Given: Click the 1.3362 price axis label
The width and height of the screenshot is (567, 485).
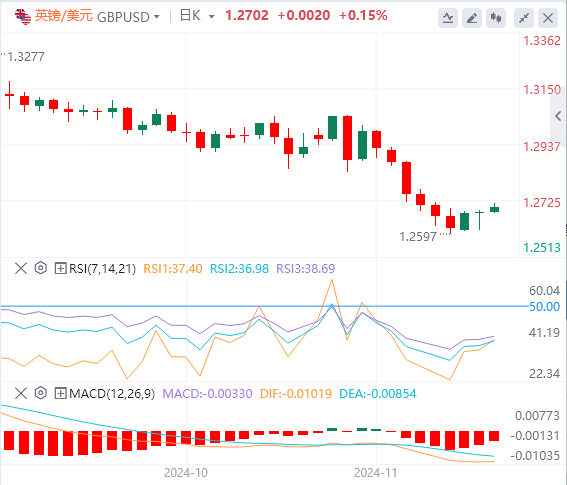Looking at the screenshot, I should pos(542,41).
